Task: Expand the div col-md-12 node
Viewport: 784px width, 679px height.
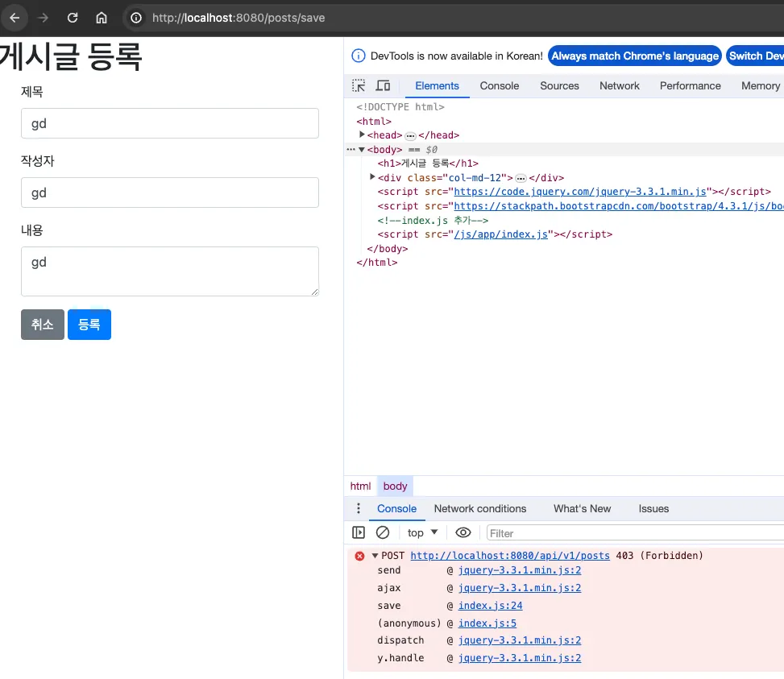Action: point(372,177)
